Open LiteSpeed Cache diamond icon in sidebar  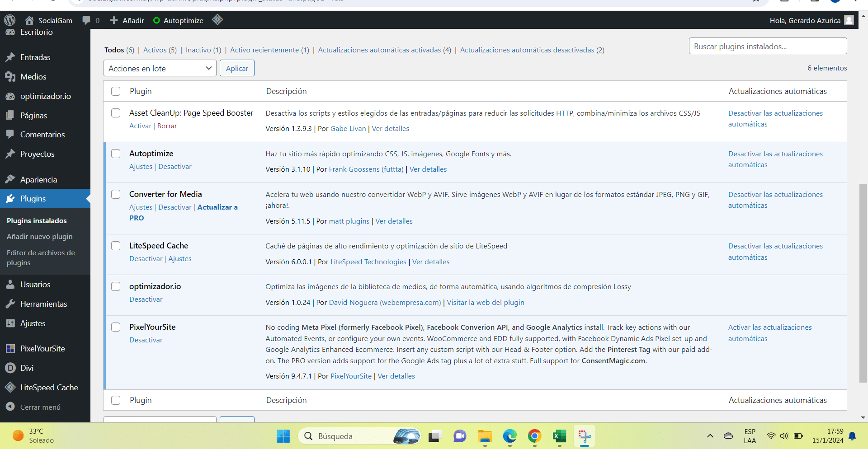pyautogui.click(x=10, y=388)
